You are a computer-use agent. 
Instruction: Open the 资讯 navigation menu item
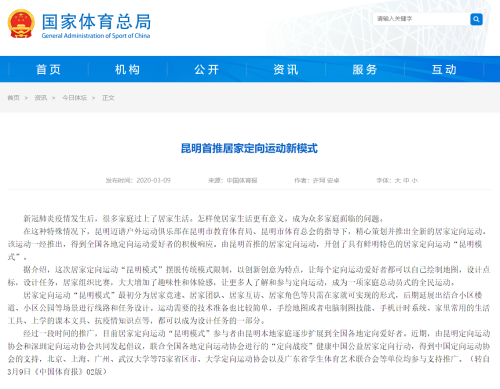[286, 69]
